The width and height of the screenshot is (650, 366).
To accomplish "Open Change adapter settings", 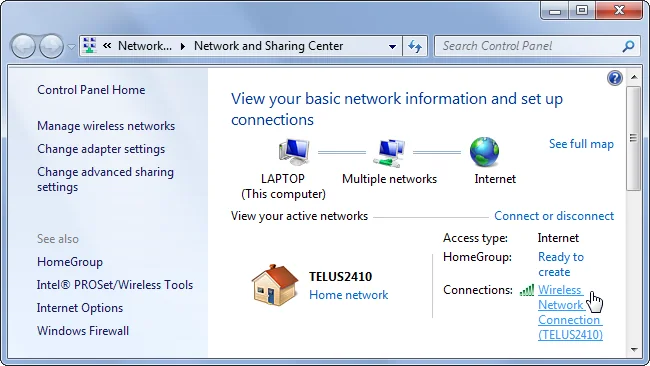I will tap(101, 149).
